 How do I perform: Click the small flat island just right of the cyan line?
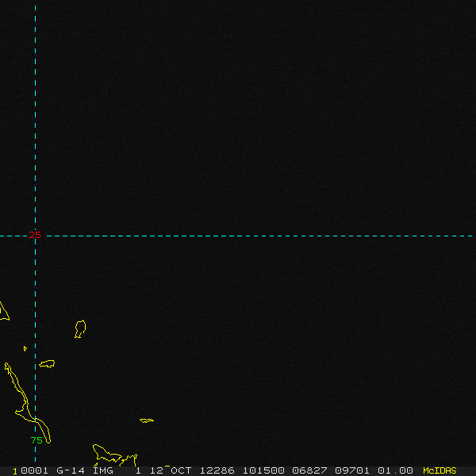47,364
